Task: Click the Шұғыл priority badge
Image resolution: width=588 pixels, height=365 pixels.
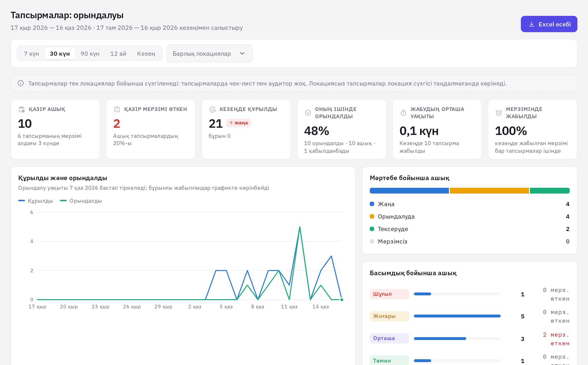Action: click(389, 294)
